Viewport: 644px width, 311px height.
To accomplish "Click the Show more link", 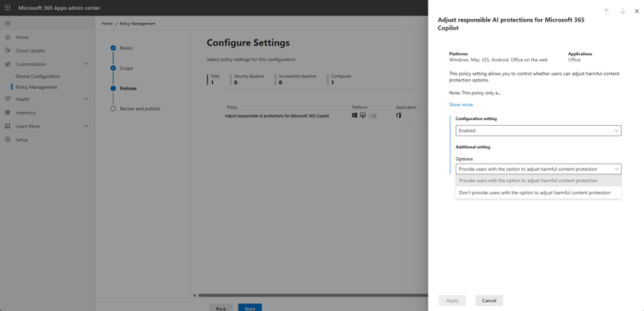I will 461,104.
